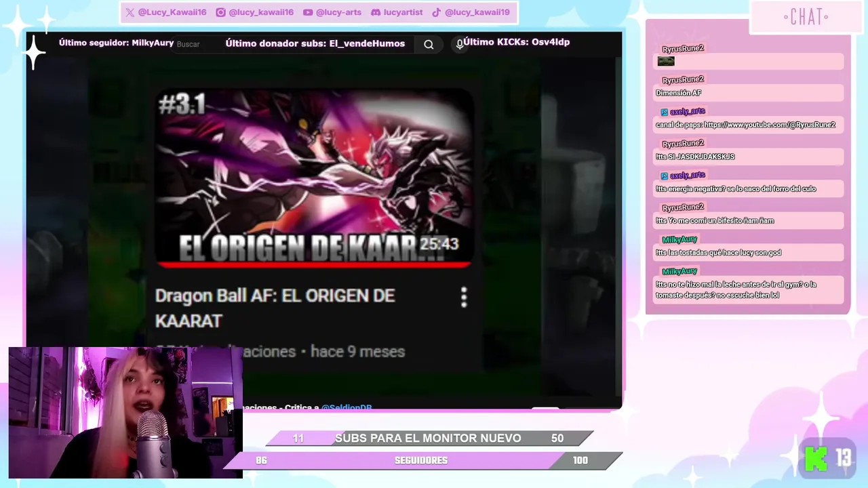The image size is (868, 488).
Task: Click the YouTube logo icon in banner
Action: point(308,12)
